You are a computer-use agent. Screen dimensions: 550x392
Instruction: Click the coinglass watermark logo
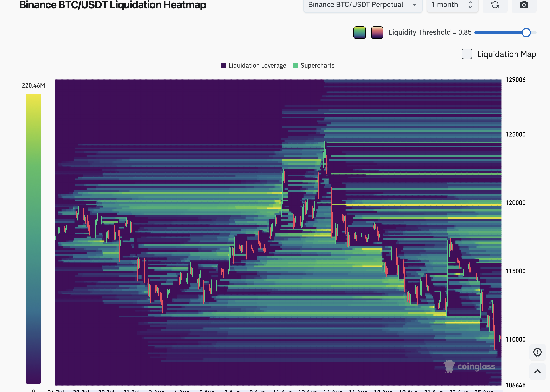pos(469,367)
